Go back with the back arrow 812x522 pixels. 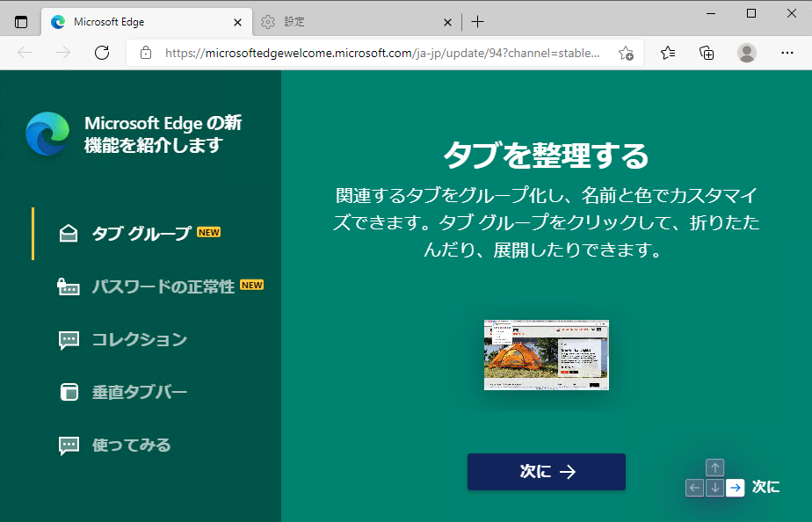(x=25, y=53)
